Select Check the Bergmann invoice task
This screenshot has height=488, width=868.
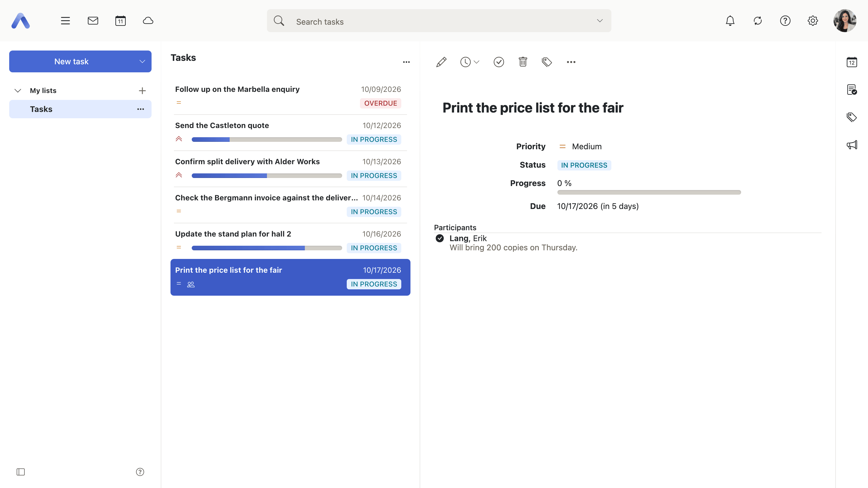point(290,205)
